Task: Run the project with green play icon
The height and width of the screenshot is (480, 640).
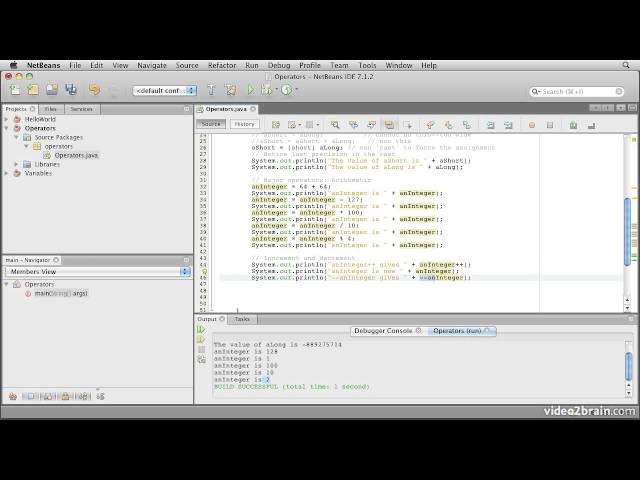Action: (250, 89)
